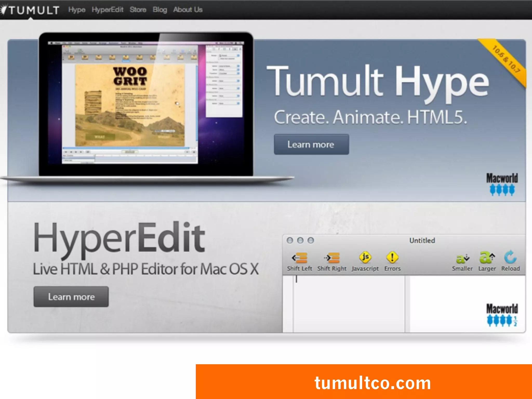
Task: Click the Shift Left toolbar icon
Action: click(x=300, y=258)
